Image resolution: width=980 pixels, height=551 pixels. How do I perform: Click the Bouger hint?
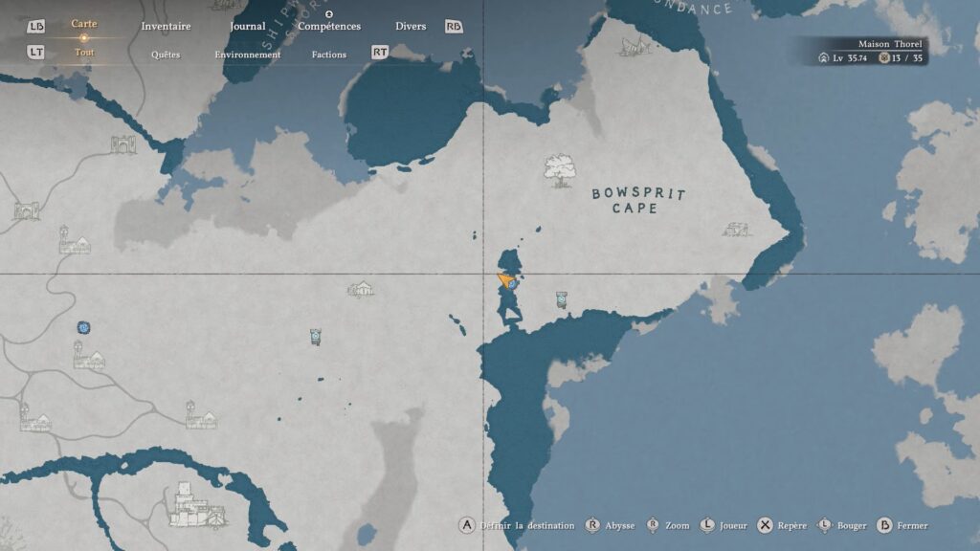click(852, 526)
